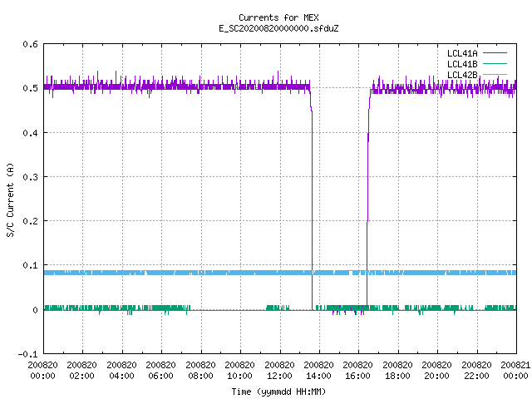Click the 'S/C Current (A)' y-axis label
Image resolution: width=532 pixels, height=399 pixels.
[10, 199]
